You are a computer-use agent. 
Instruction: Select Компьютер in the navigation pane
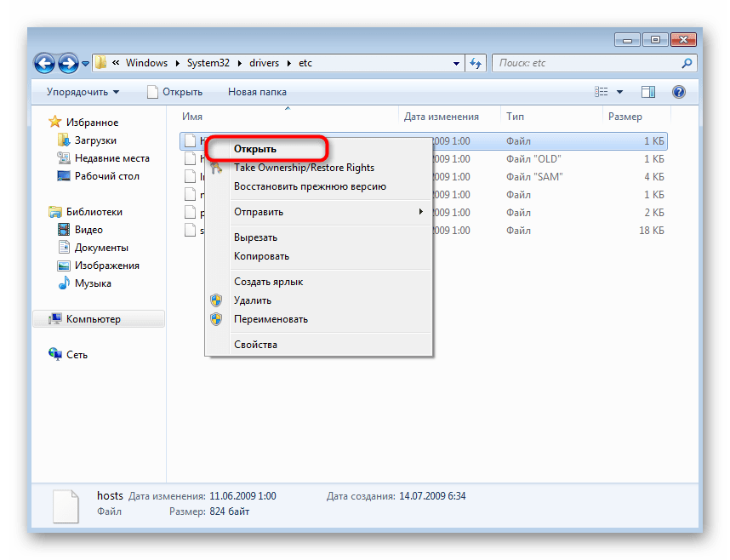tap(94, 319)
